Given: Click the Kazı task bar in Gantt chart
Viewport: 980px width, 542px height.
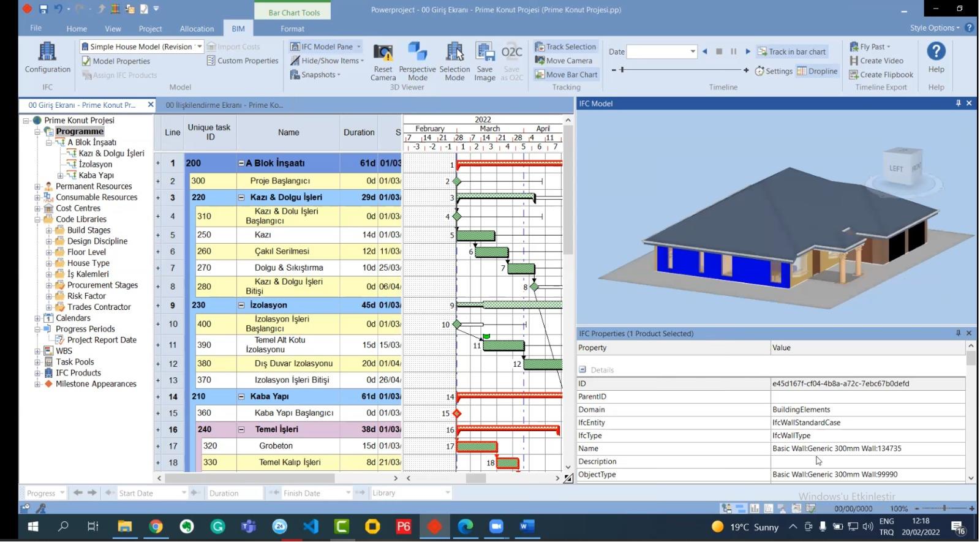Looking at the screenshot, I should [476, 236].
